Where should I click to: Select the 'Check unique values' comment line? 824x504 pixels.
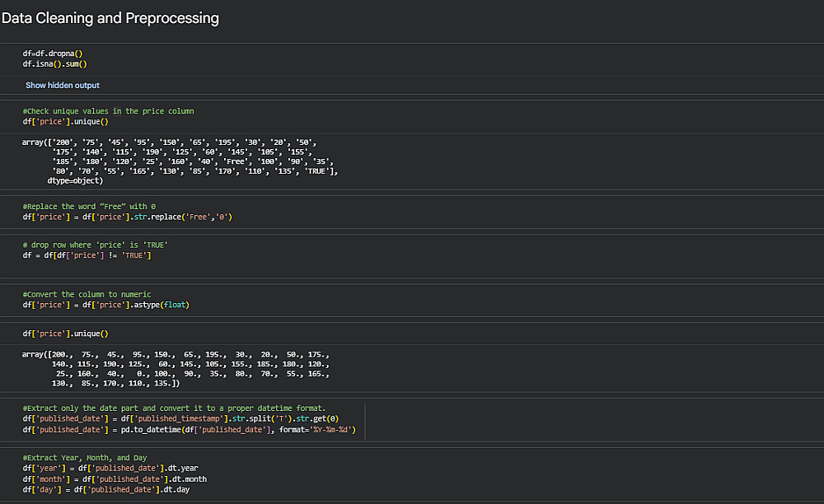tap(108, 111)
